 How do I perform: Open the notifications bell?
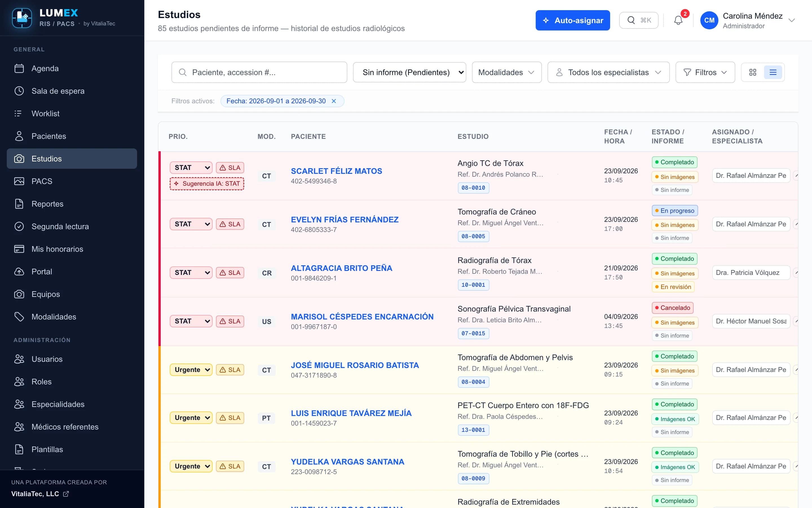coord(678,20)
